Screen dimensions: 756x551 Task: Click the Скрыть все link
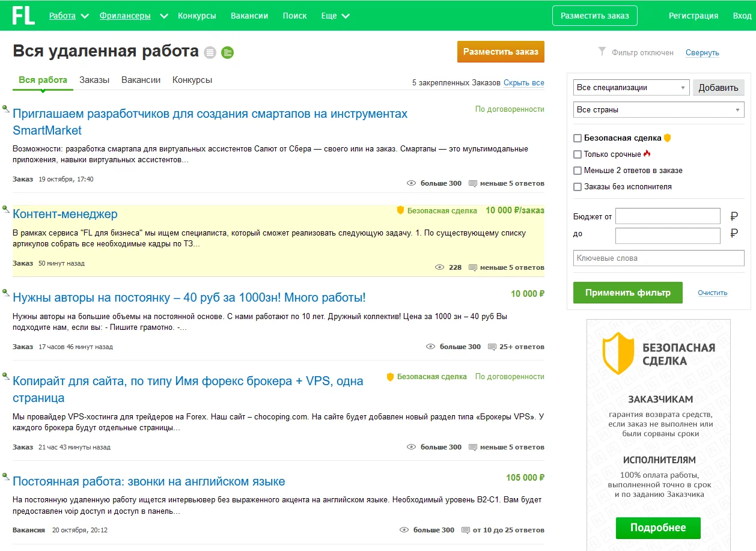[x=524, y=83]
